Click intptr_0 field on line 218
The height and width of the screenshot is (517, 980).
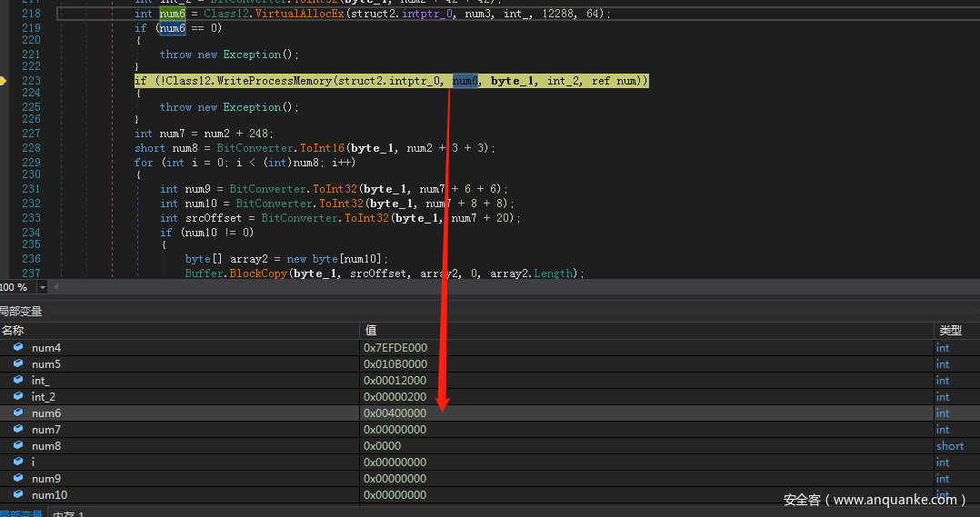click(x=427, y=13)
